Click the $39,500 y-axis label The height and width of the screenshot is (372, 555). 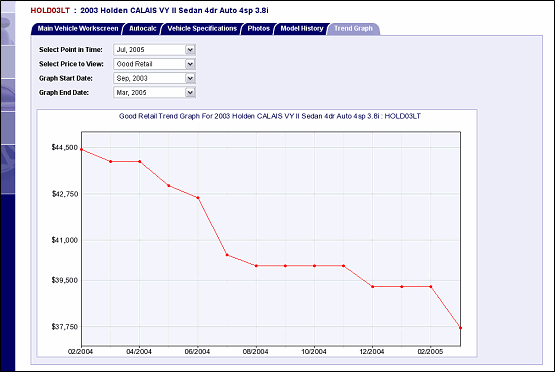coord(65,280)
